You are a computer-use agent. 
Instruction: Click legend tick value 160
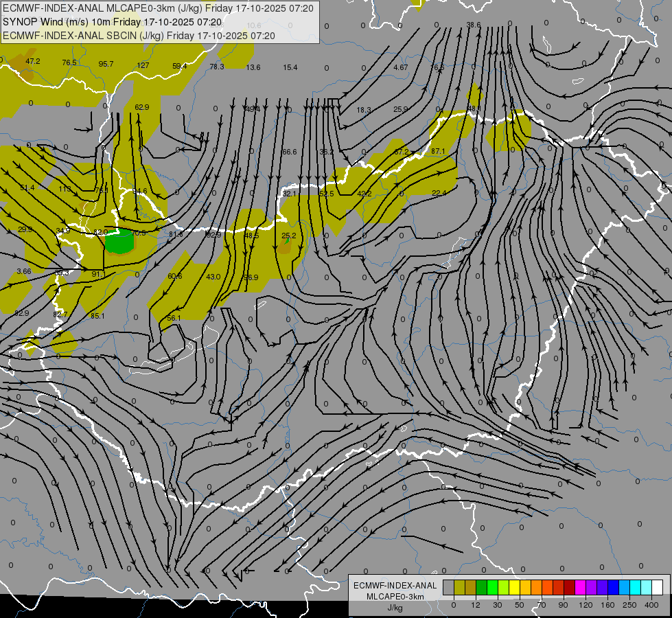click(607, 605)
